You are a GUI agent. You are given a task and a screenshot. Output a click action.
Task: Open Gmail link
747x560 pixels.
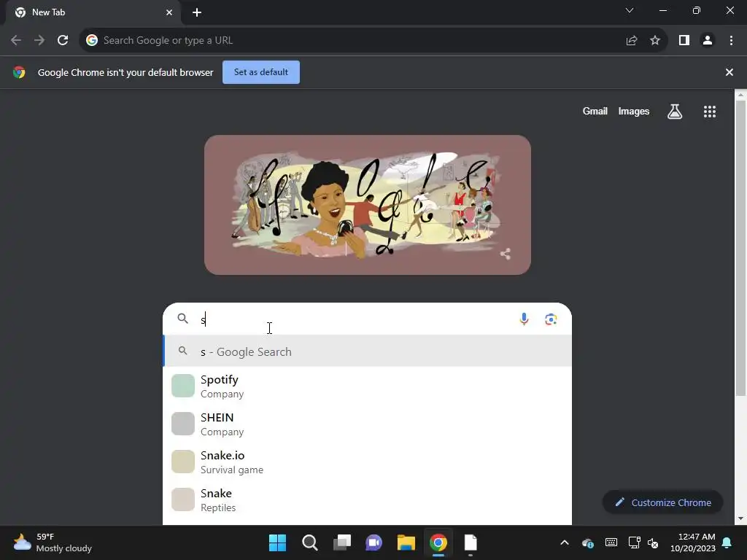[595, 111]
